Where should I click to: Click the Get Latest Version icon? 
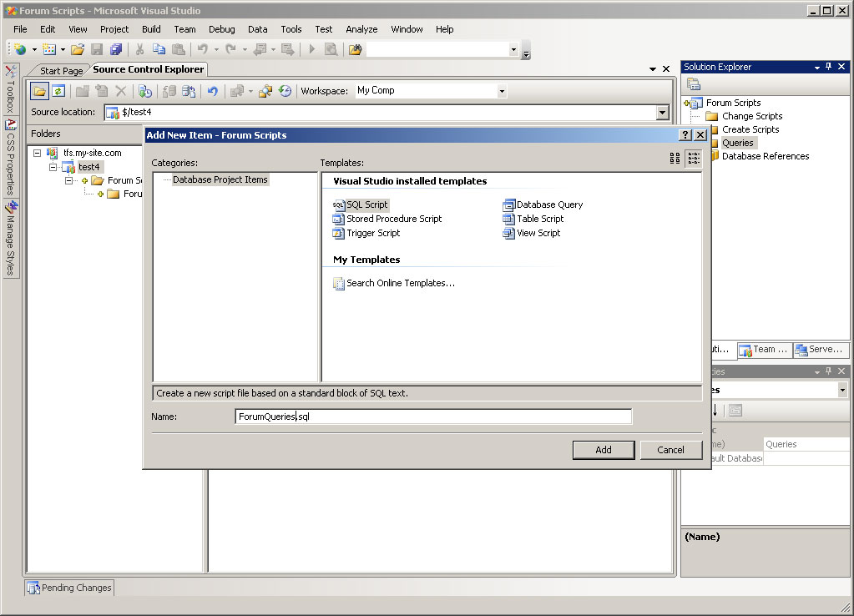(x=145, y=91)
